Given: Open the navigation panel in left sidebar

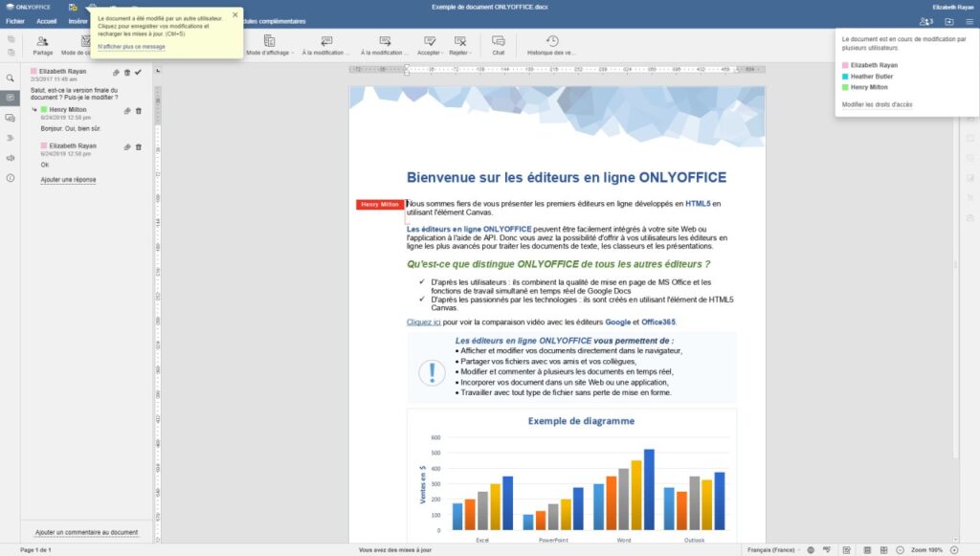Looking at the screenshot, I should (x=10, y=138).
